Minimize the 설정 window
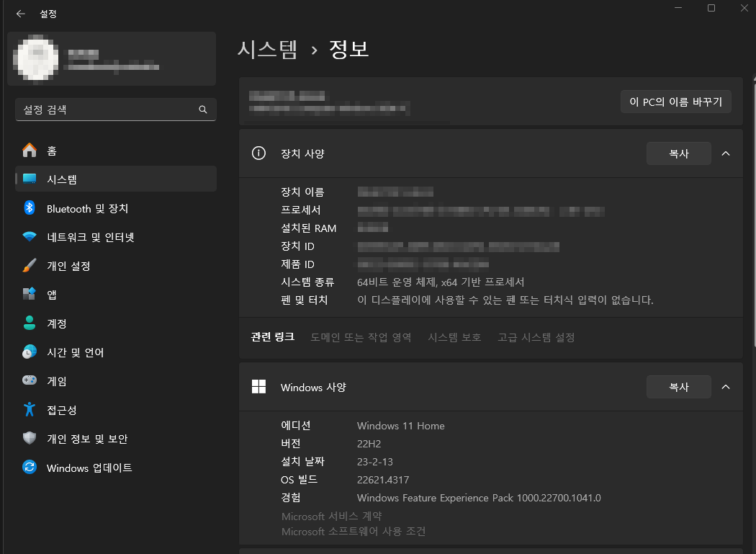 (x=678, y=8)
